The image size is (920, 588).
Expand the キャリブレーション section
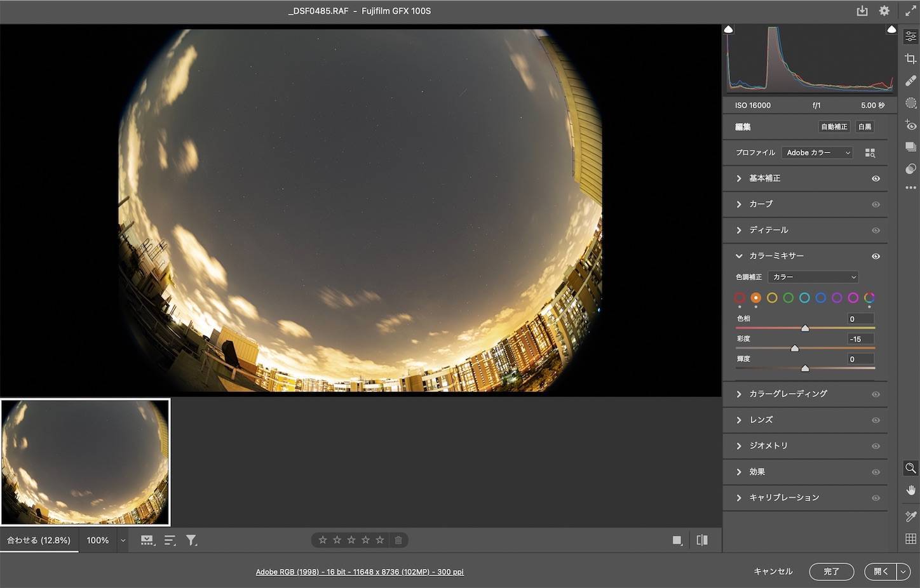739,498
